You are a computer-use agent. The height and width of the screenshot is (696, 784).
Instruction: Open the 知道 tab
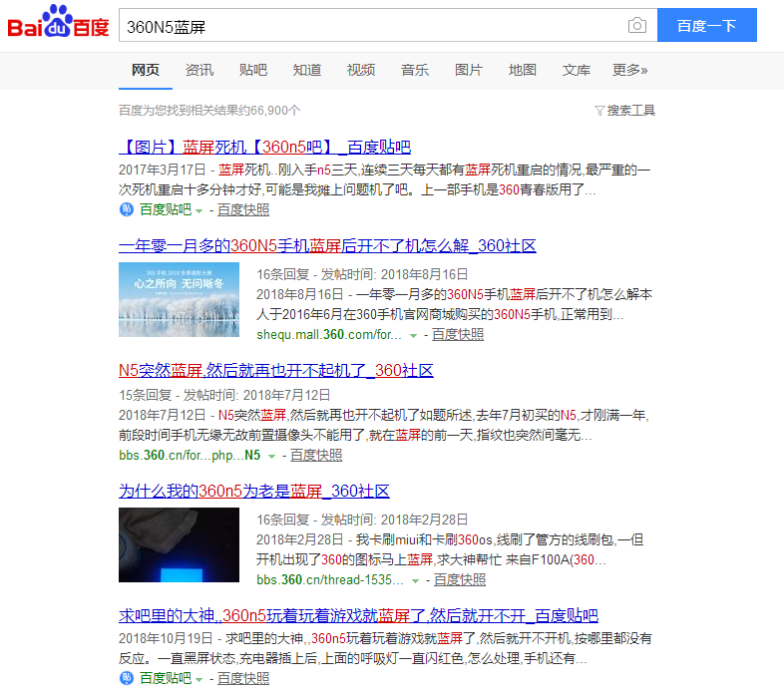point(307,70)
